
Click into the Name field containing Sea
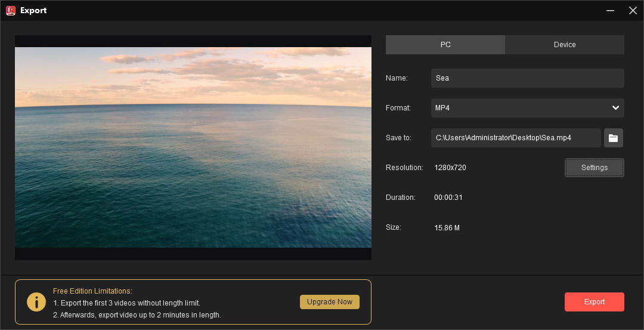(x=527, y=78)
